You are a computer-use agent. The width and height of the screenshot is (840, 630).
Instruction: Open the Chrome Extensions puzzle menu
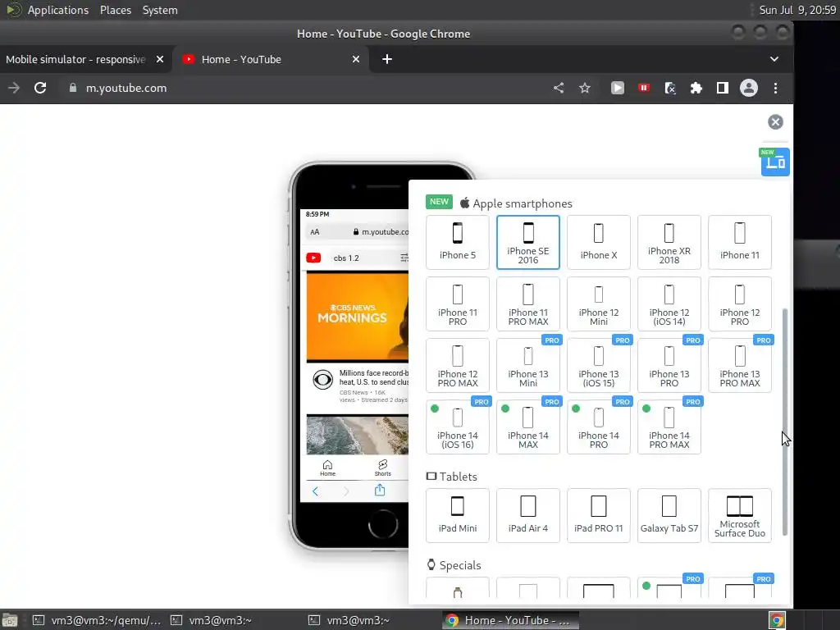tap(696, 88)
